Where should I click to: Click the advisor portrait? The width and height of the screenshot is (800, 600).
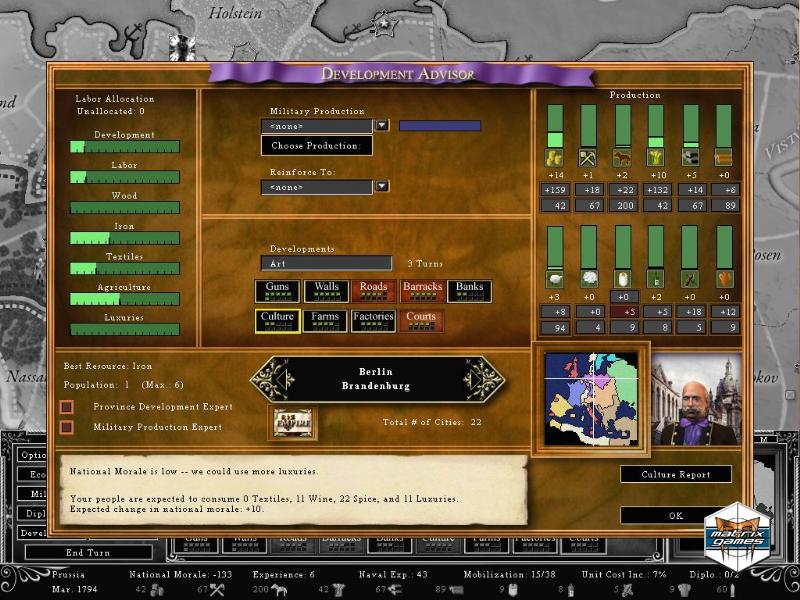click(x=696, y=399)
